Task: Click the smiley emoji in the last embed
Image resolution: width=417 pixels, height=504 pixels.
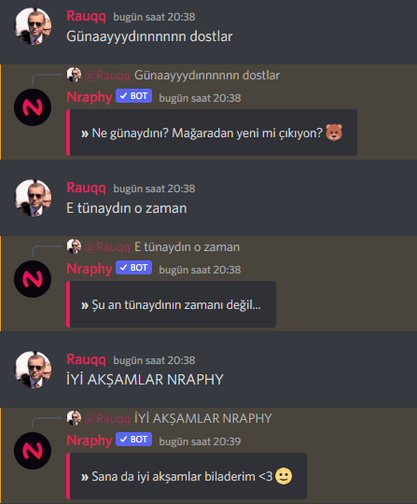Action: pyautogui.click(x=284, y=476)
